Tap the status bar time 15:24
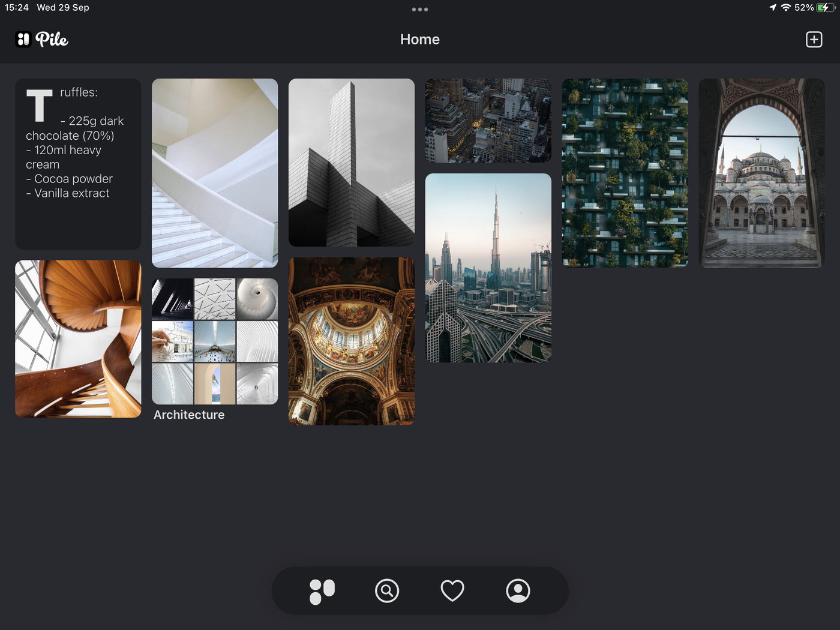840x630 pixels. [x=17, y=8]
